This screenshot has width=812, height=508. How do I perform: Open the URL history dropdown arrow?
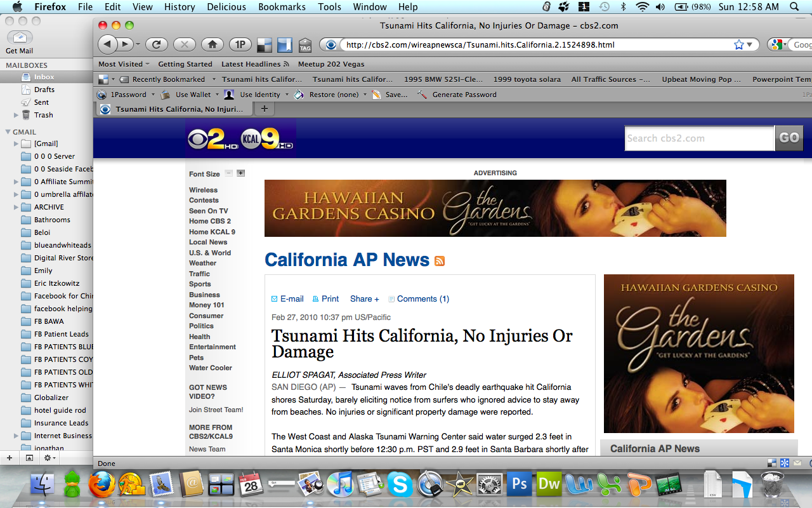click(x=750, y=44)
